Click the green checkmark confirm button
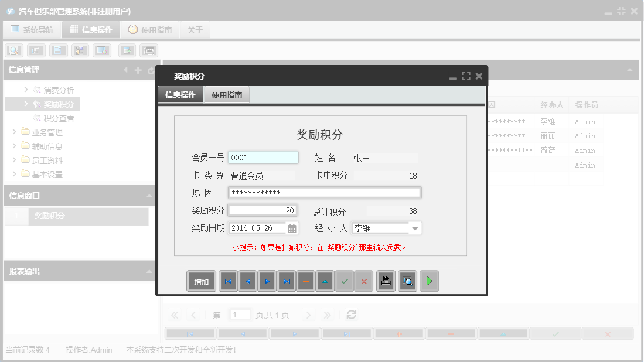This screenshot has width=644, height=362. [345, 281]
